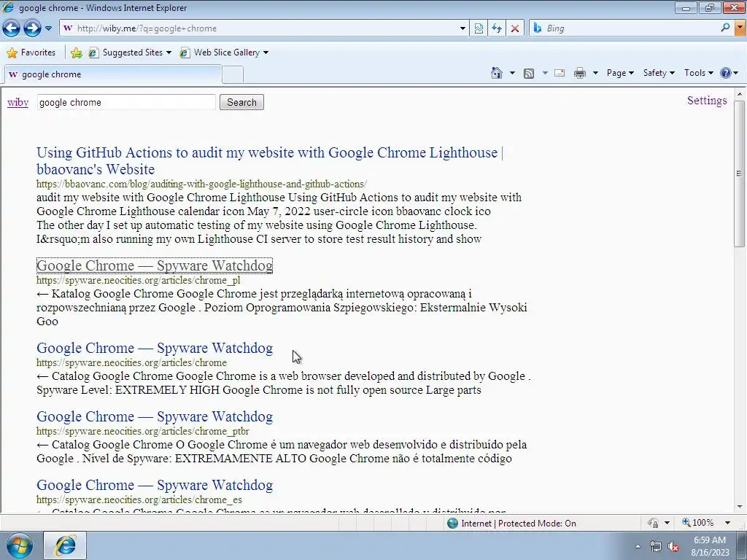
Task: Click the network tray icon
Action: click(x=656, y=546)
